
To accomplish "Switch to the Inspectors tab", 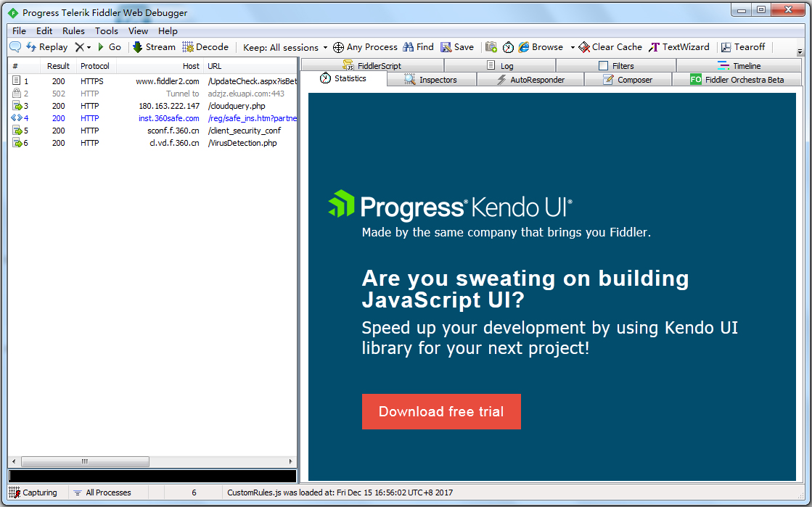I will point(431,80).
